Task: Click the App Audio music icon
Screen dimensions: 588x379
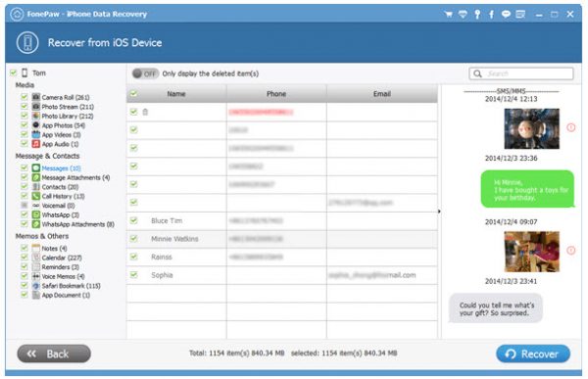Action: point(36,144)
